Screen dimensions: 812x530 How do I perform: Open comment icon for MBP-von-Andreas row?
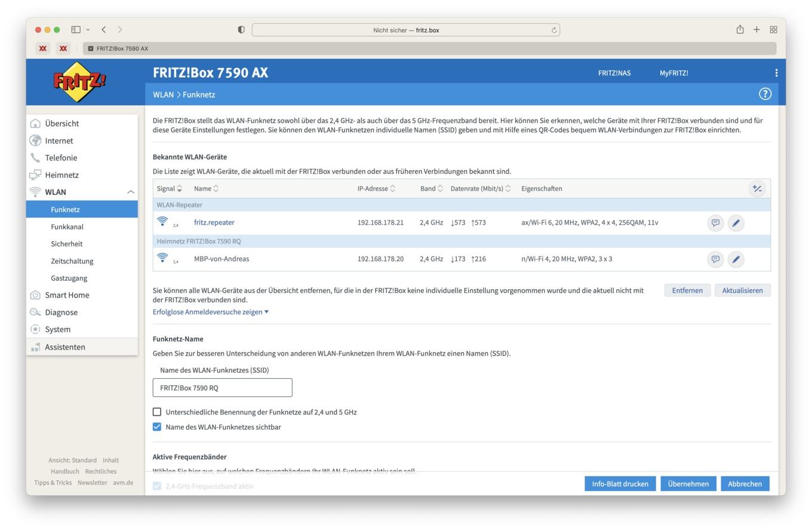(715, 259)
